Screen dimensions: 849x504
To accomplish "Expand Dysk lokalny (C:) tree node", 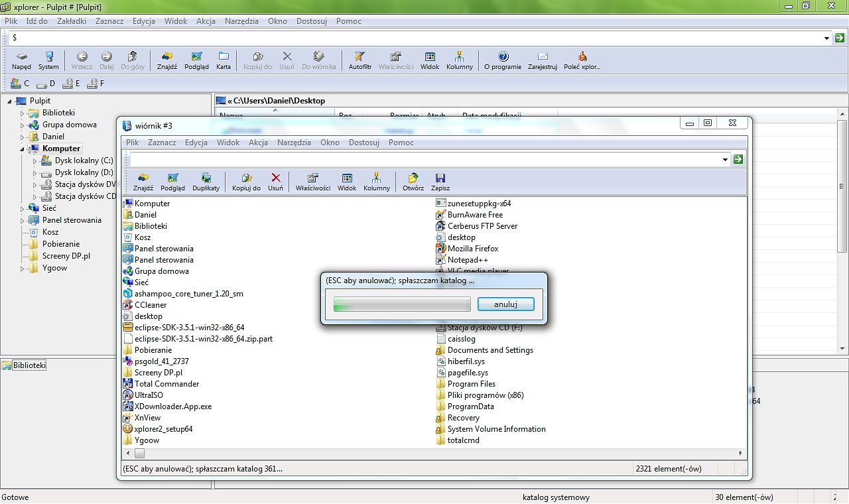I will tap(34, 161).
